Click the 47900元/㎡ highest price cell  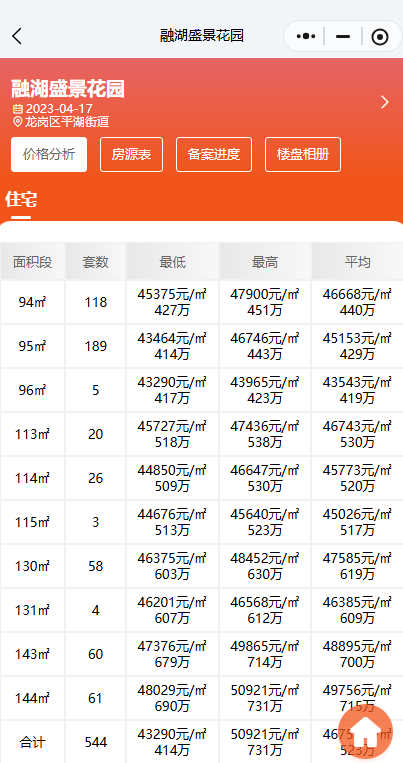[265, 302]
